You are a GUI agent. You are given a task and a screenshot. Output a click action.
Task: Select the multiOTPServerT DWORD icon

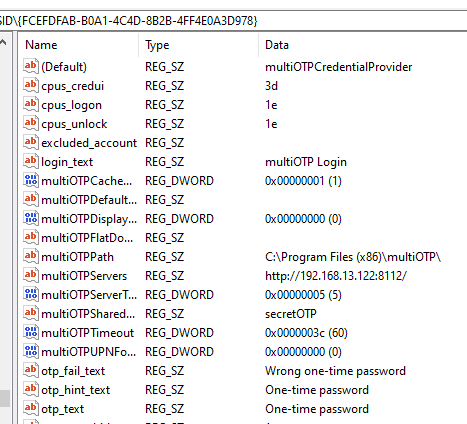click(31, 294)
